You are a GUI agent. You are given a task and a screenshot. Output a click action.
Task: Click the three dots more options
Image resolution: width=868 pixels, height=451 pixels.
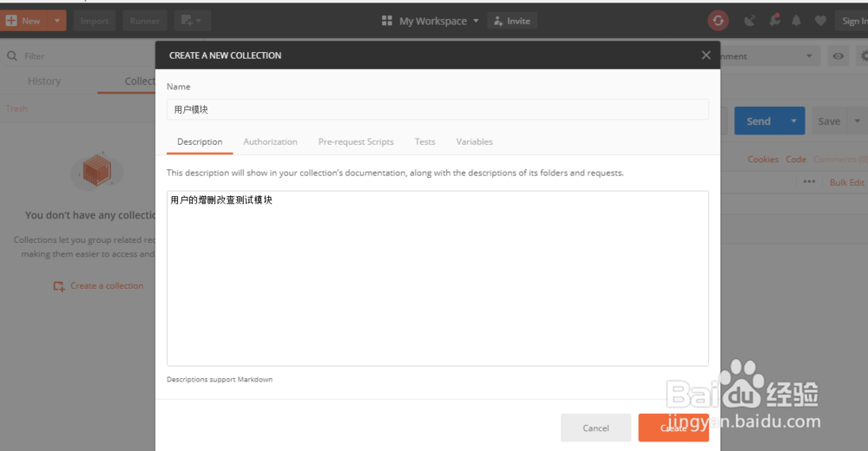[809, 181]
